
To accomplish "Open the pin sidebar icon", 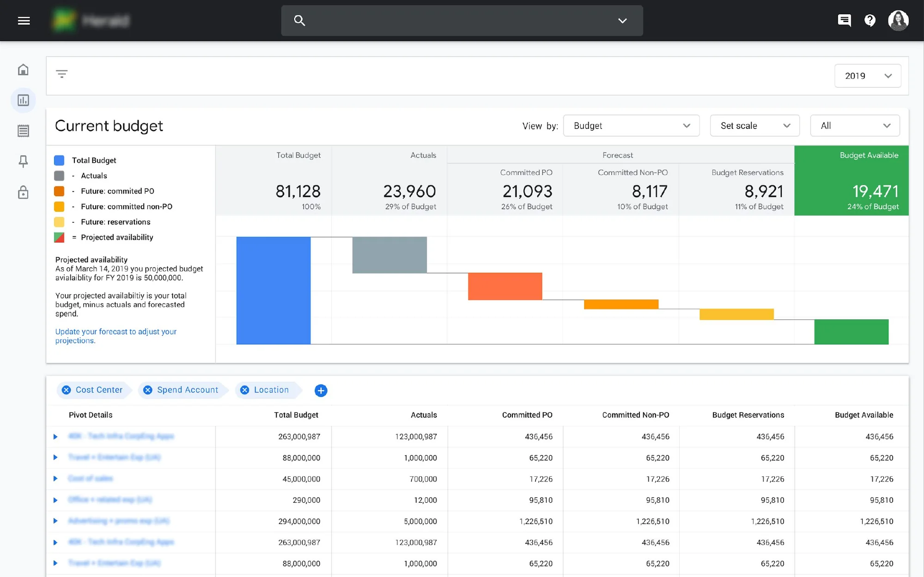I will point(23,161).
